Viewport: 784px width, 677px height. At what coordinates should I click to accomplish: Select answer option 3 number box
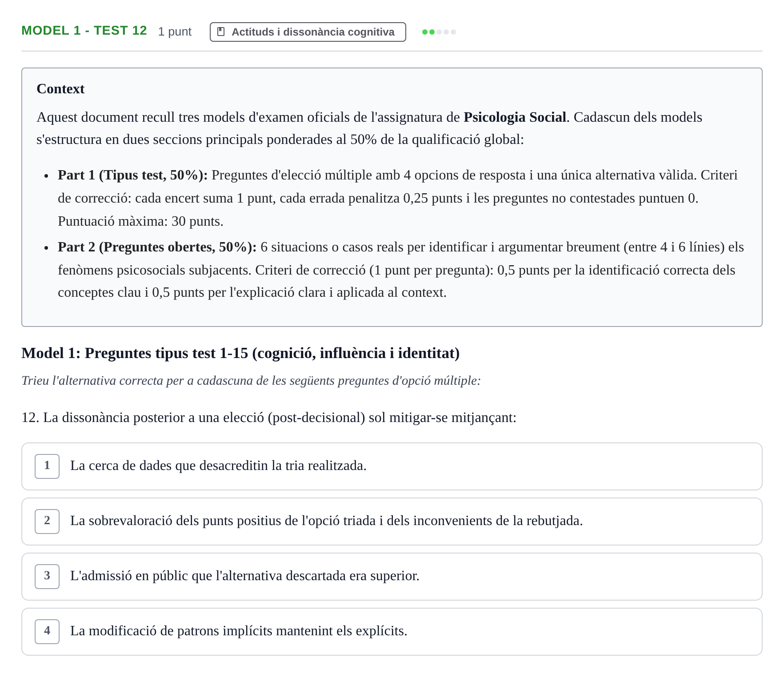point(47,576)
